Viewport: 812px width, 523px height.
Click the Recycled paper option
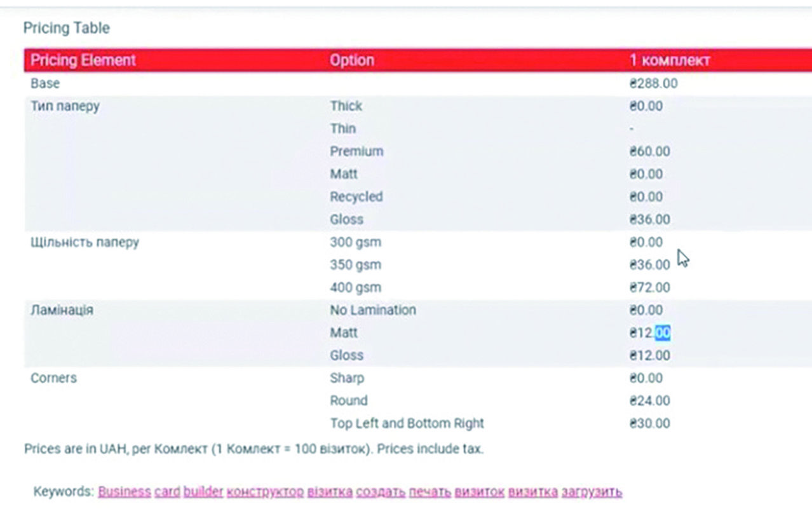click(356, 196)
